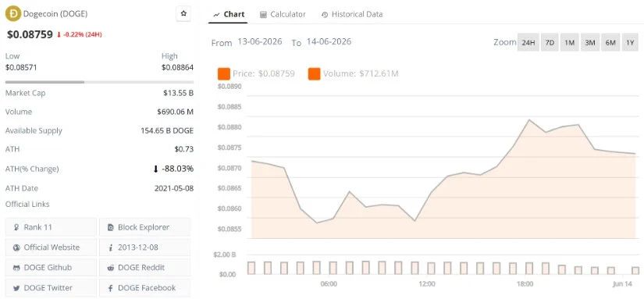Open the Rank 11 link
This screenshot has height=299, width=644.
click(x=51, y=227)
